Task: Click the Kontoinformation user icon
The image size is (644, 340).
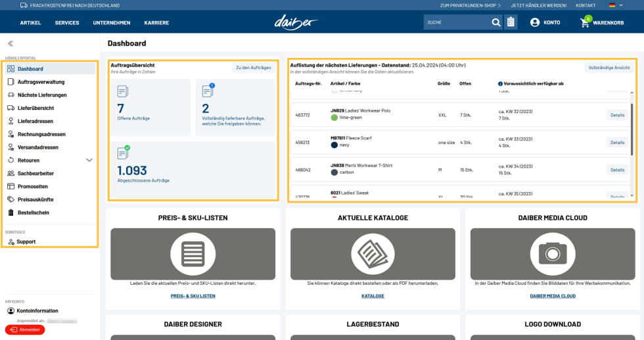Action: [11, 311]
